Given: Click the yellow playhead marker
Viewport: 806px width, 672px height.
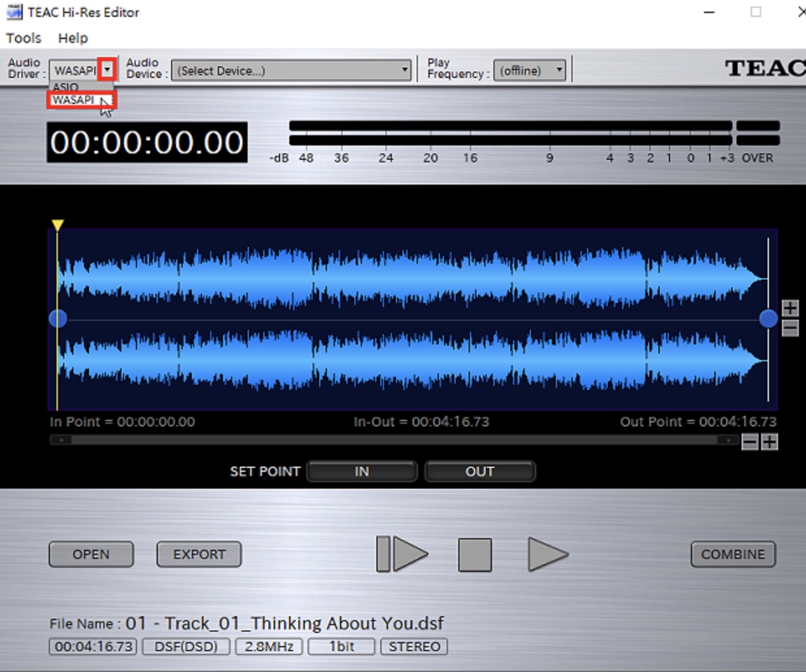Looking at the screenshot, I should (x=58, y=225).
